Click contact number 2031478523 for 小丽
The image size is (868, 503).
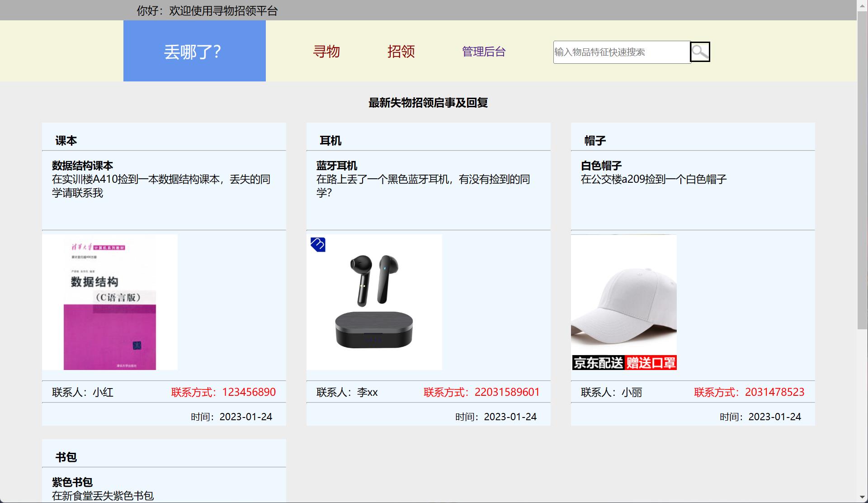tap(774, 392)
